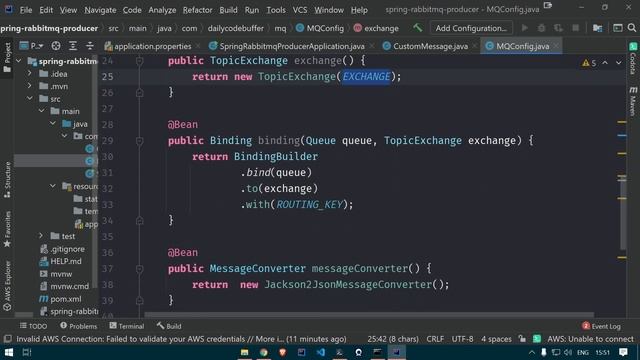Click the Stop square icon
640x360 pixels.
coord(576,28)
